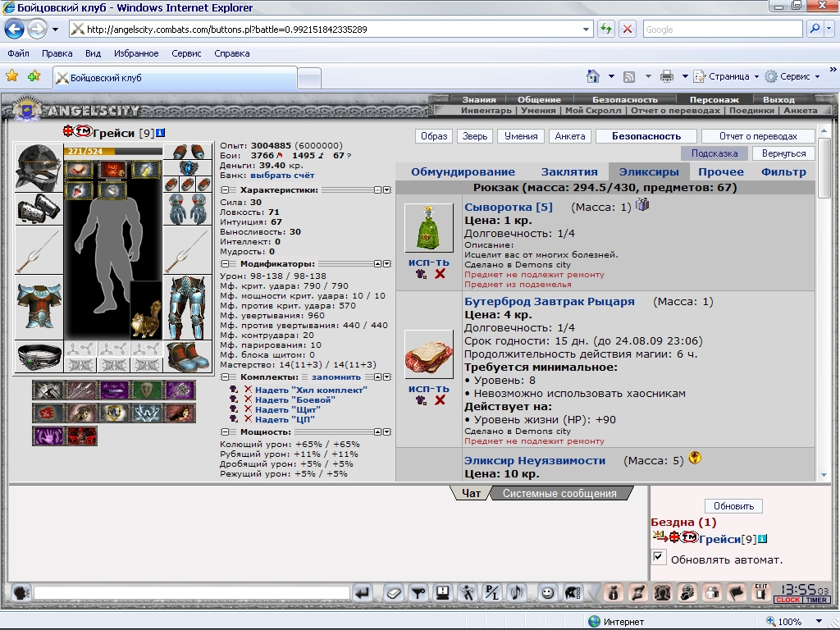This screenshot has width=840, height=630.
Task: Click the Сыворотка green bottle image
Action: pos(428,228)
